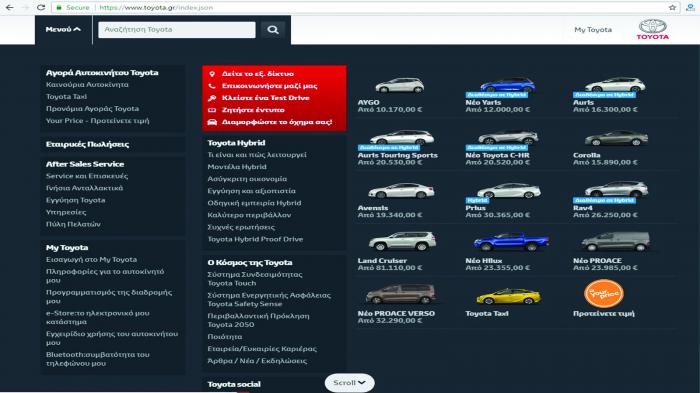
Task: Click Επικοινωνήστε μαζί μας link
Action: pyautogui.click(x=270, y=86)
